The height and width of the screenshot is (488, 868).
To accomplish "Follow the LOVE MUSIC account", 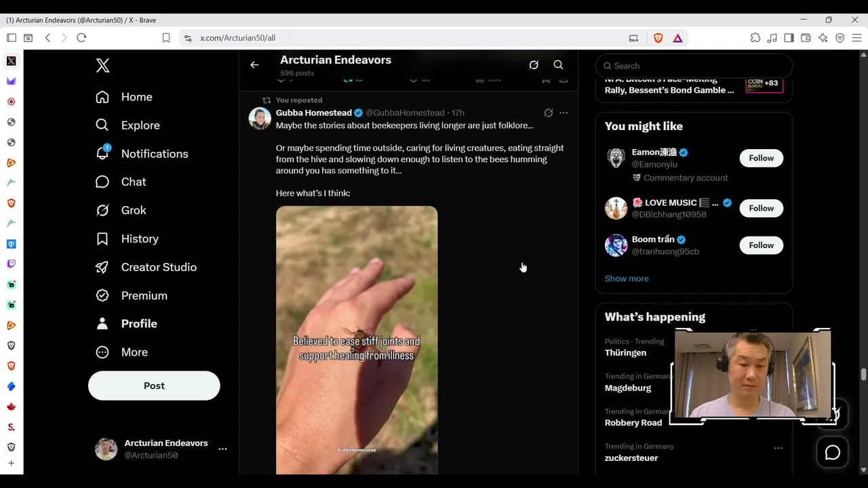I will pyautogui.click(x=761, y=208).
